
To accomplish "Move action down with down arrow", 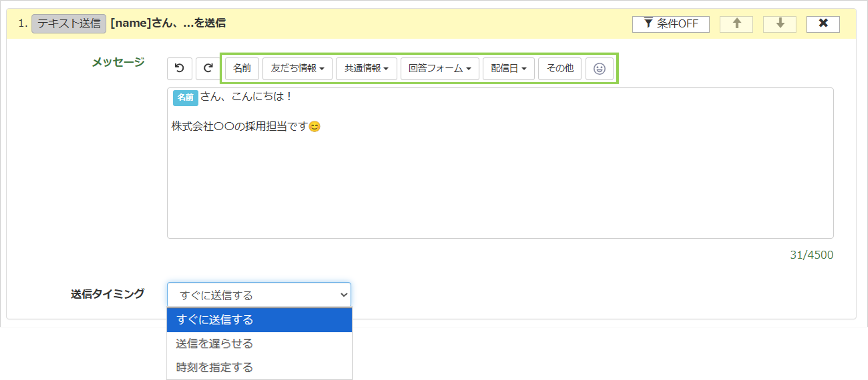I will [780, 24].
